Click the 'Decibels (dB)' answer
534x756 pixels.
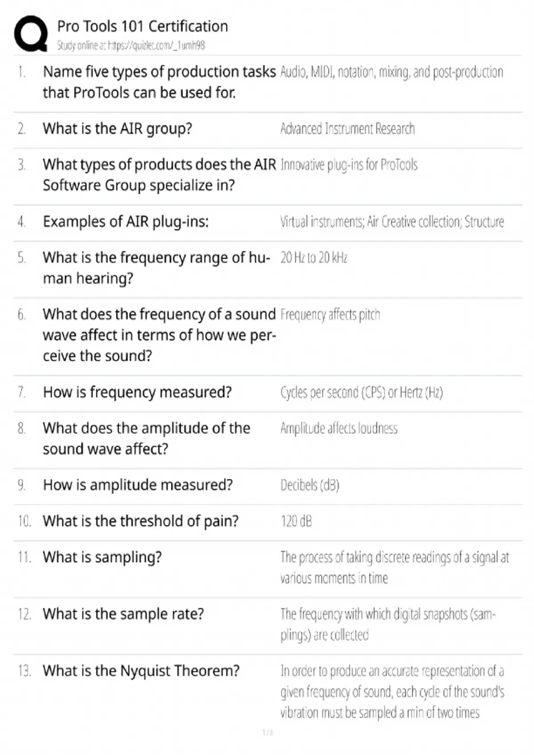click(310, 485)
